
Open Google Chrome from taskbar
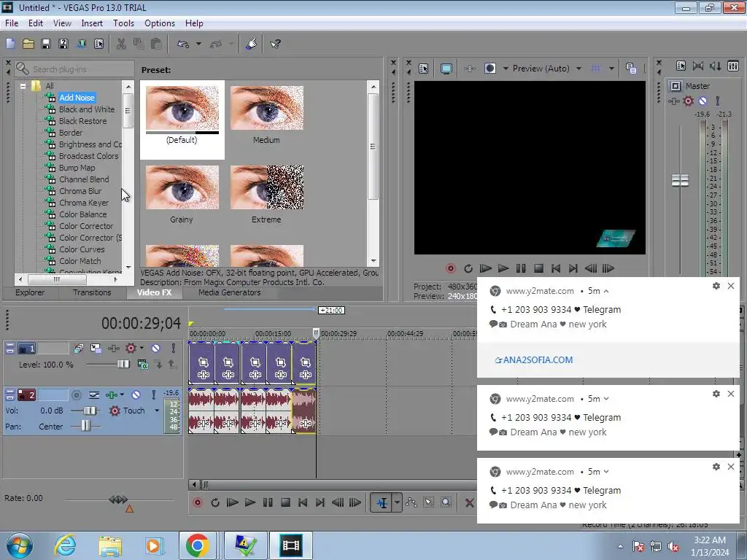pyautogui.click(x=197, y=545)
